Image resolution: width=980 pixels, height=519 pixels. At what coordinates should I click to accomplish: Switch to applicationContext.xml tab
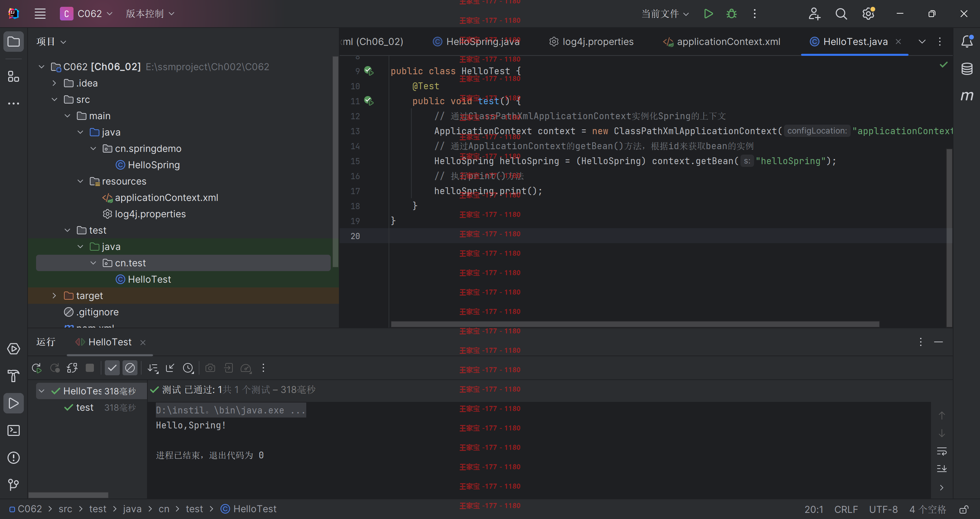tap(722, 42)
